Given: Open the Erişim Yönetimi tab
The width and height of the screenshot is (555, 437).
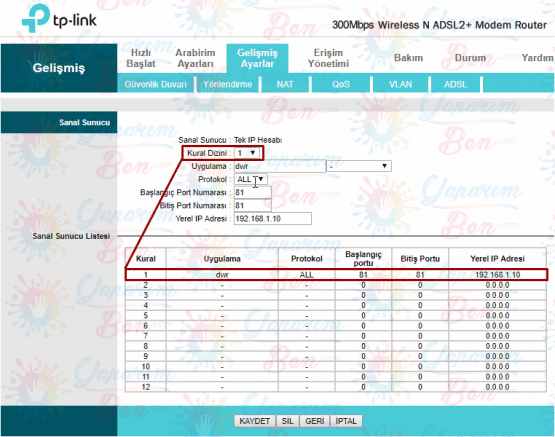Looking at the screenshot, I should coord(328,58).
